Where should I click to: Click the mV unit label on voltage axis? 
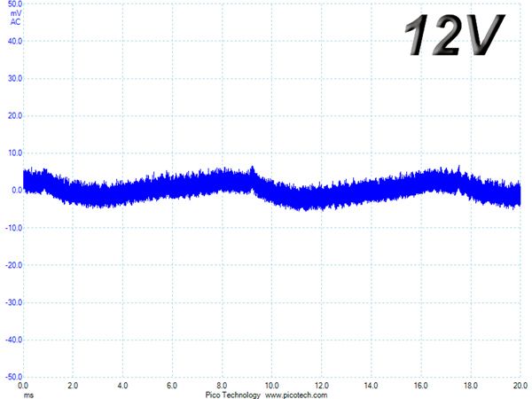16,13
